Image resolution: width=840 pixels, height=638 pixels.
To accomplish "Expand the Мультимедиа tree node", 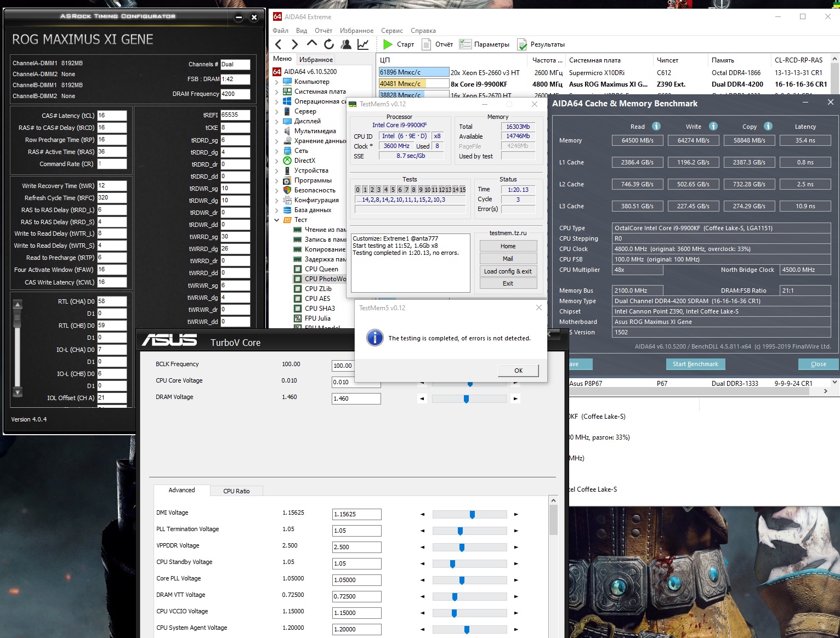I will click(x=277, y=131).
